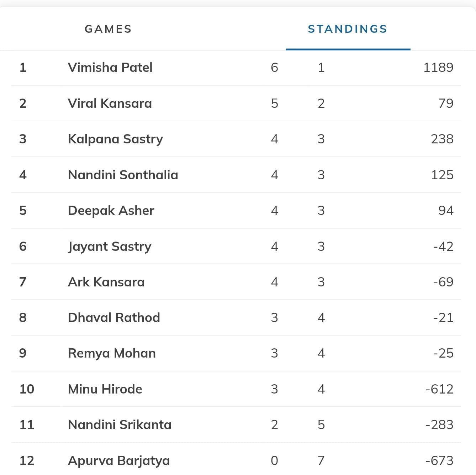Image resolution: width=476 pixels, height=475 pixels.
Task: Click on Viral Kansara's name
Action: [110, 103]
